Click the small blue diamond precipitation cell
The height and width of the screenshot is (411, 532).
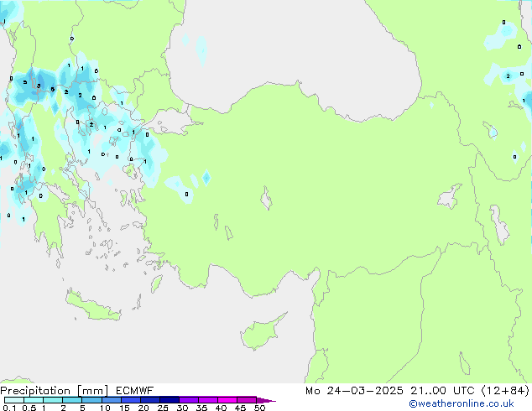[x=206, y=178]
